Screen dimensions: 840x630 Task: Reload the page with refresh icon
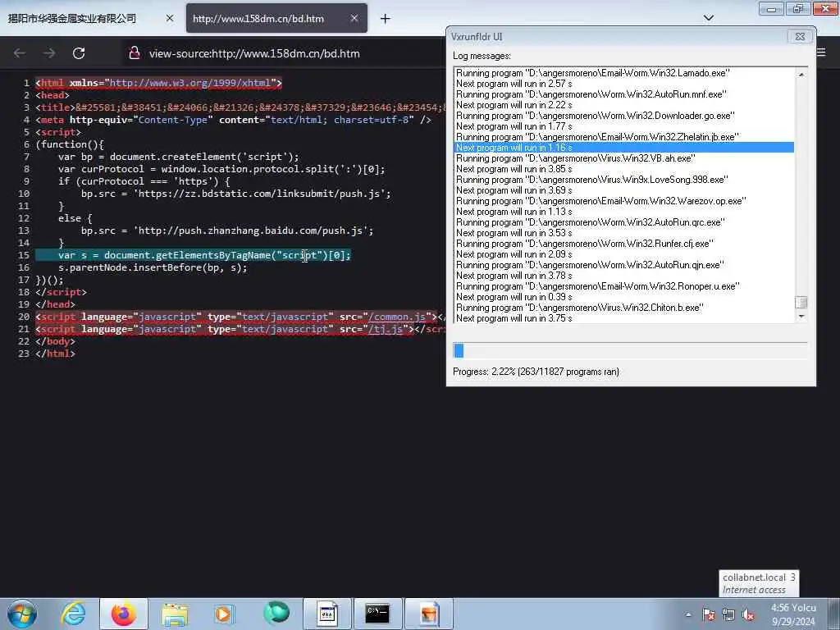click(79, 53)
